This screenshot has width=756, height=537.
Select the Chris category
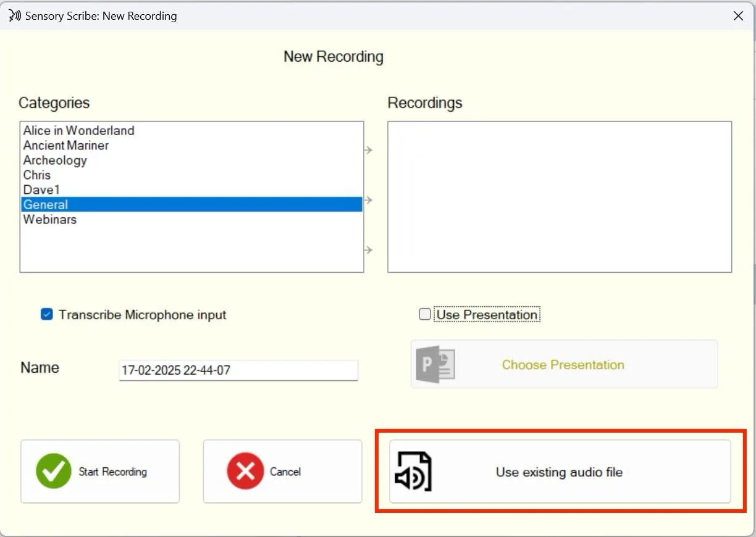pos(36,175)
